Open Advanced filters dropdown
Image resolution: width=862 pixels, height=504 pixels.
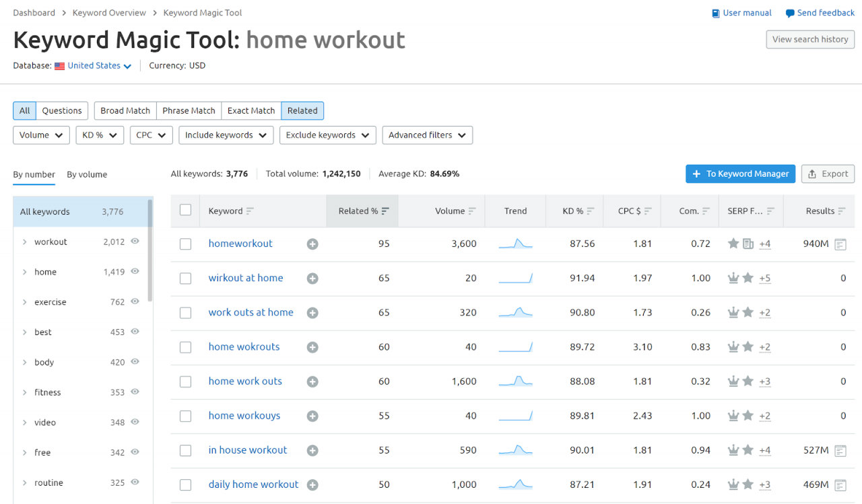click(427, 135)
